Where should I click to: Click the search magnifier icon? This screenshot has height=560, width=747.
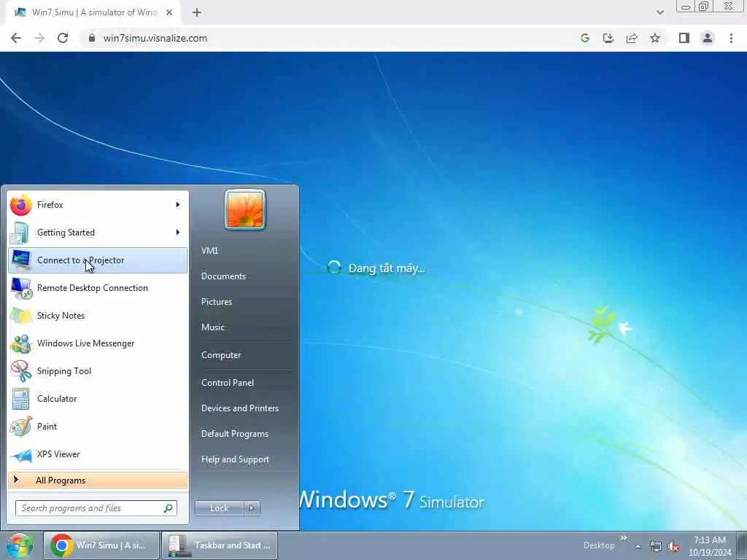pyautogui.click(x=169, y=508)
